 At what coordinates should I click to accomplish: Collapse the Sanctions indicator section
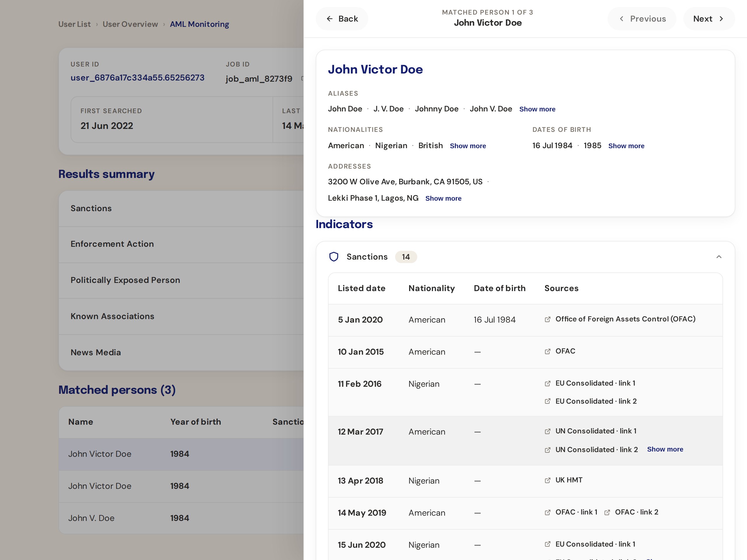[719, 257]
